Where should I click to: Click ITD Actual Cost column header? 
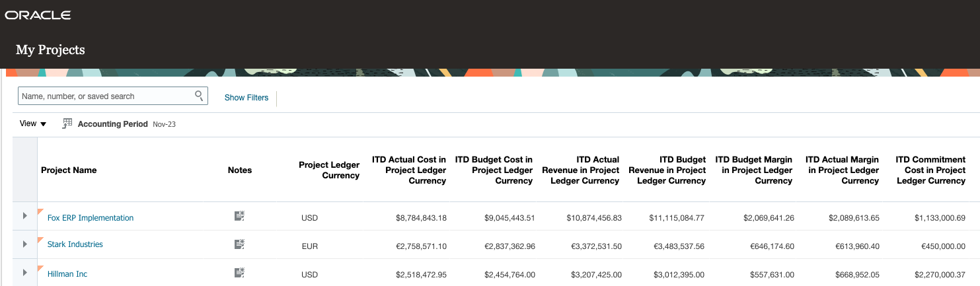coord(409,170)
